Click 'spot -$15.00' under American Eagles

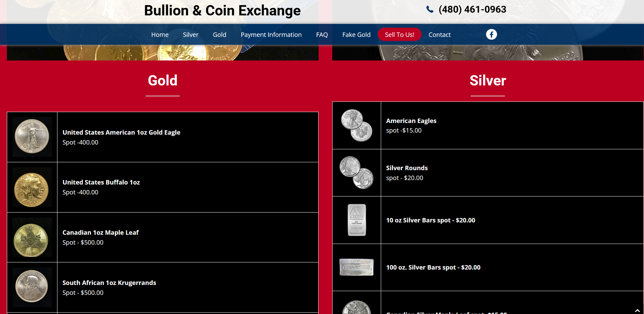(404, 130)
